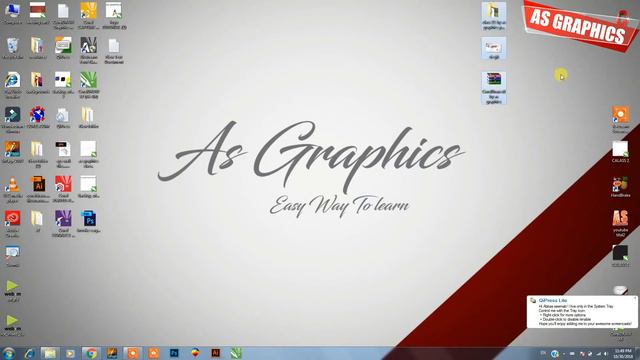Open the language bar in the taskbar

[543, 353]
